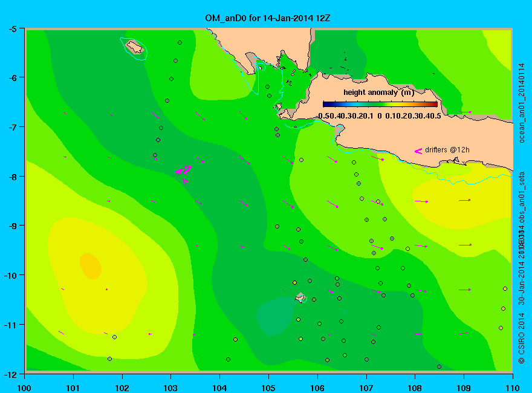Click the y-axis label "-12"
The image size is (532, 393).
(x=10, y=374)
